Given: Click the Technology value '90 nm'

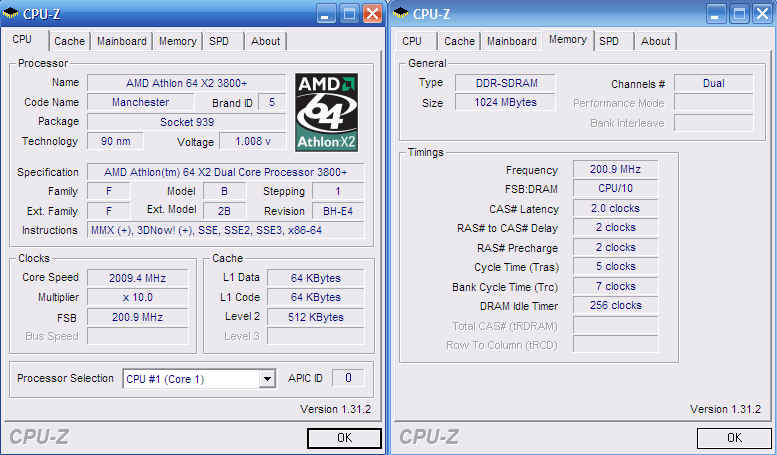Looking at the screenshot, I should (x=115, y=141).
